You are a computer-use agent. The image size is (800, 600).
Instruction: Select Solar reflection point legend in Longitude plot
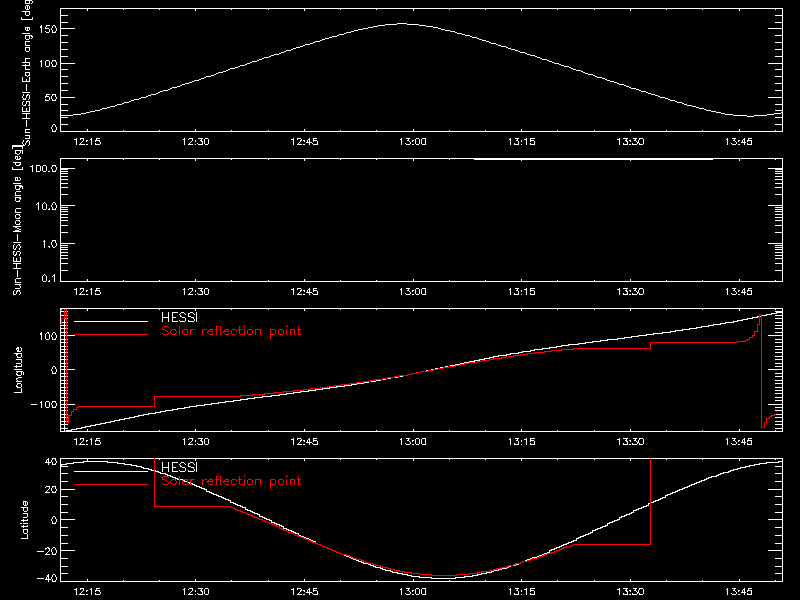231,331
